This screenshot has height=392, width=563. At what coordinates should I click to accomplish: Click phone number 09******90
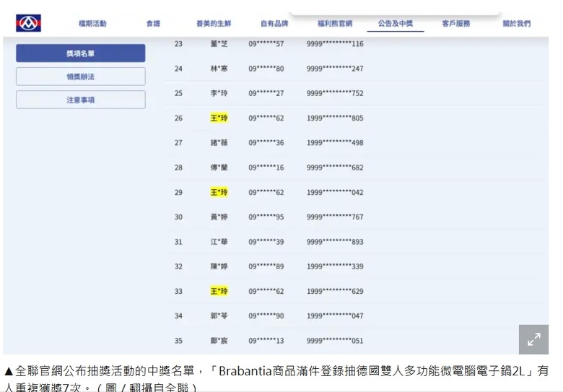point(266,316)
